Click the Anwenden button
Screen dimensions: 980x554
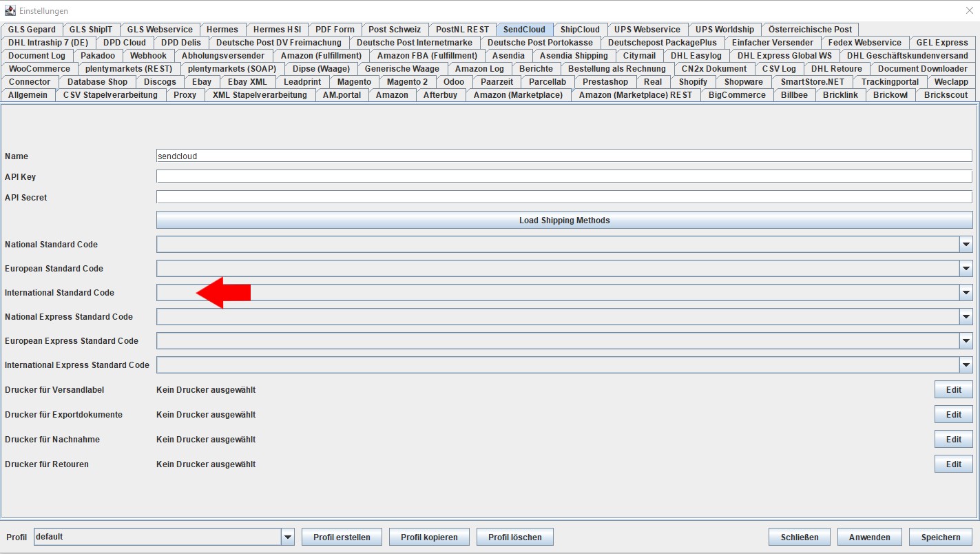[869, 537]
